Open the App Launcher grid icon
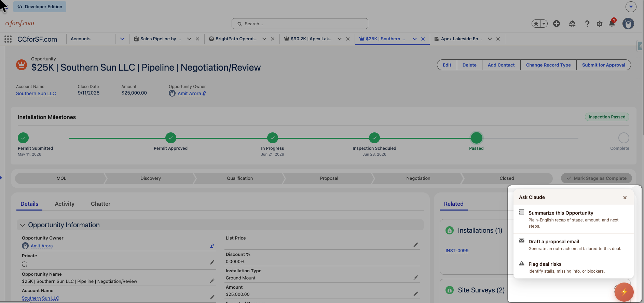This screenshot has height=303, width=644. tap(8, 39)
